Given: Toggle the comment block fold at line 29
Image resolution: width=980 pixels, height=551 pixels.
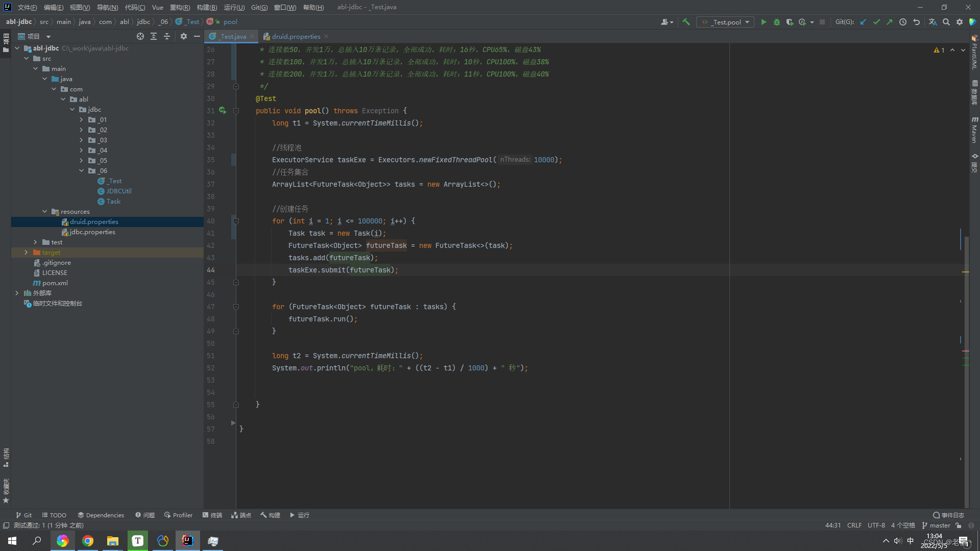Looking at the screenshot, I should point(236,86).
